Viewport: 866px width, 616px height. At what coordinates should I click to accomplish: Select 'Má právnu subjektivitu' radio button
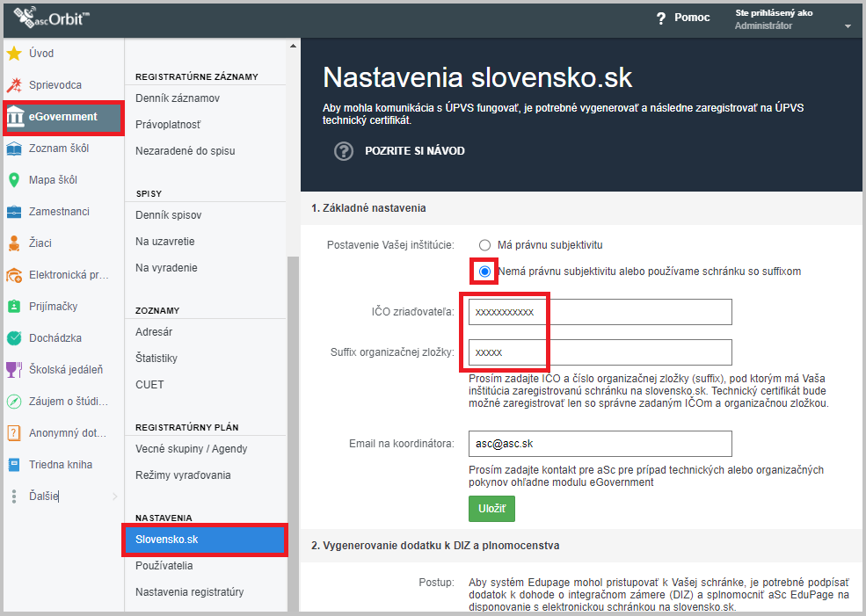pyautogui.click(x=484, y=245)
